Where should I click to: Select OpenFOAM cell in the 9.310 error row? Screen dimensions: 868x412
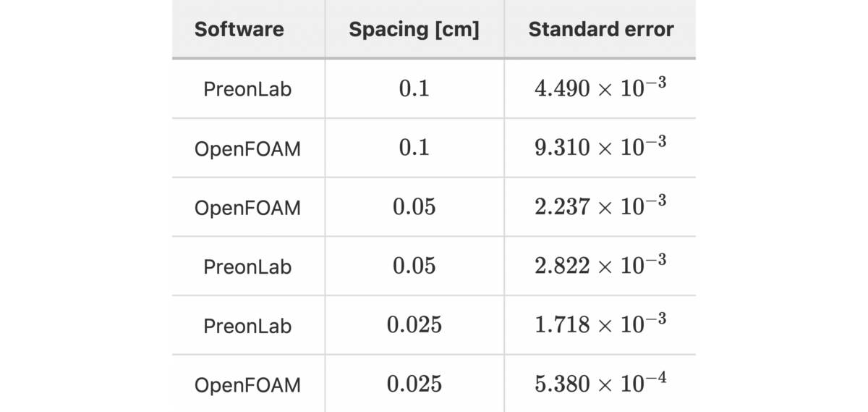coord(247,148)
